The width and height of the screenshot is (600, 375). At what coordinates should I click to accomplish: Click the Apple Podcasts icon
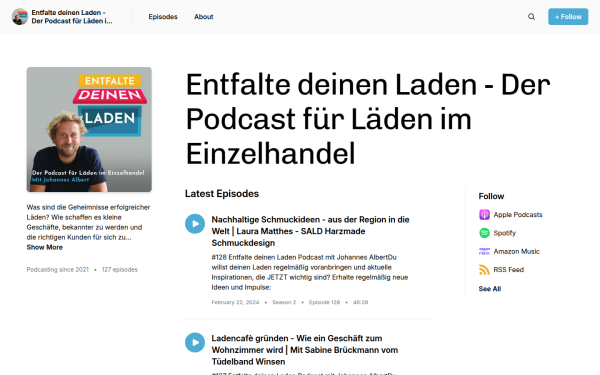pyautogui.click(x=484, y=215)
